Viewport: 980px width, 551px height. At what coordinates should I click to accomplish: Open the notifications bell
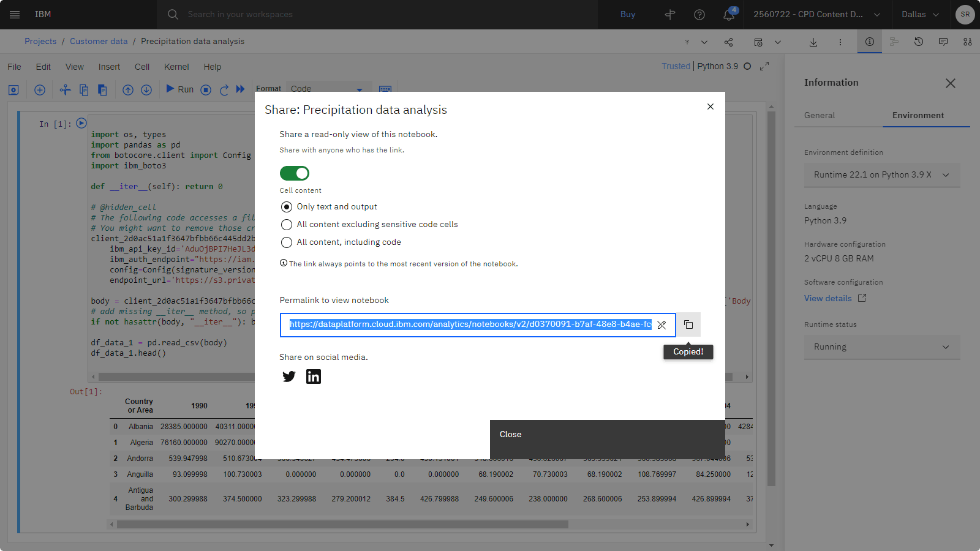(x=729, y=15)
